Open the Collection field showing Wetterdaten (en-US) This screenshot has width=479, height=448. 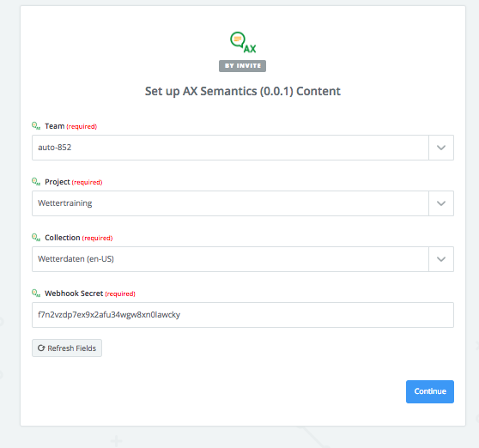pos(230,259)
